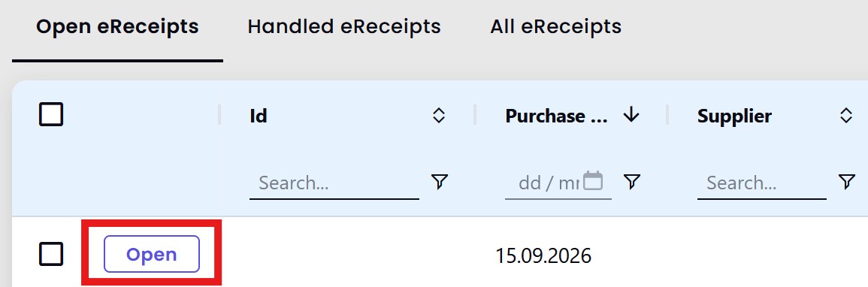
Task: Switch to the Open eReceipts tab
Action: click(x=117, y=26)
